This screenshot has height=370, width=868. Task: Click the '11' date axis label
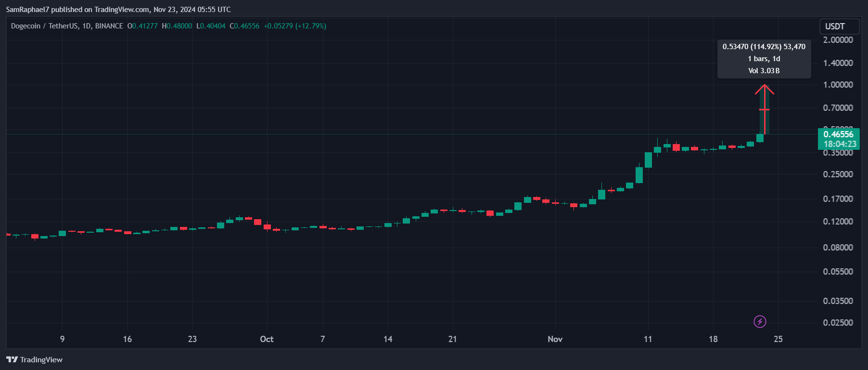[648, 339]
